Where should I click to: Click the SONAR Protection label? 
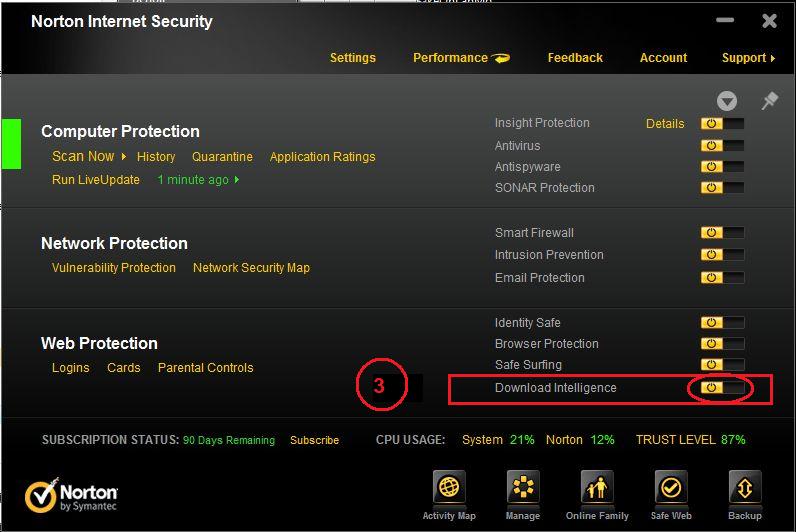pos(545,187)
